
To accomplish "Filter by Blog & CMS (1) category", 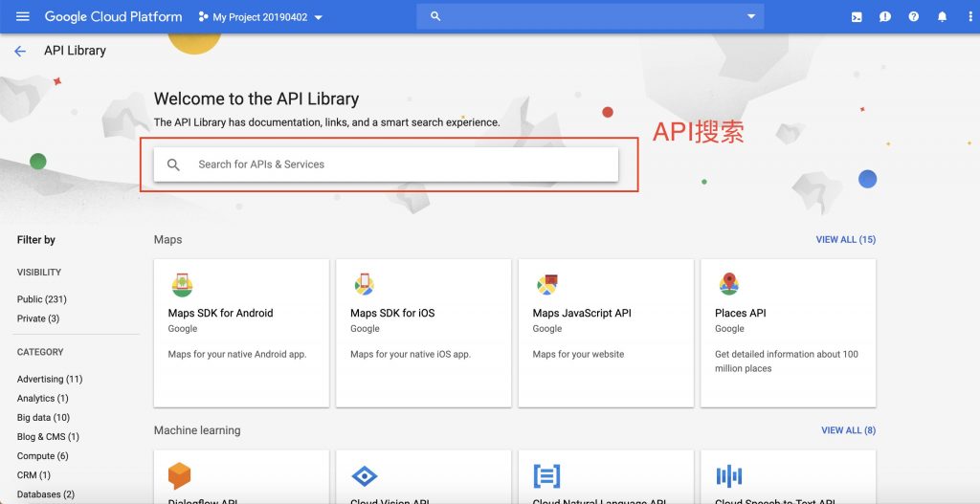I will [48, 436].
